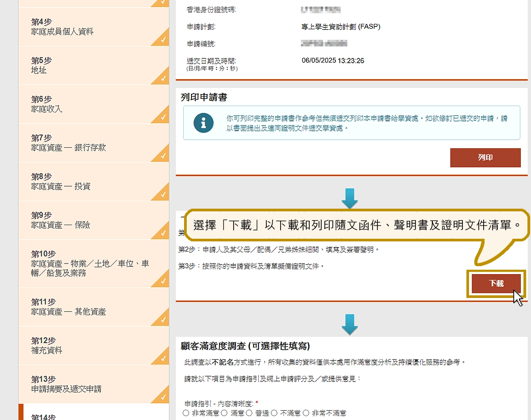Select 非常滿意 radio option
The width and height of the screenshot is (531, 420).
[186, 413]
